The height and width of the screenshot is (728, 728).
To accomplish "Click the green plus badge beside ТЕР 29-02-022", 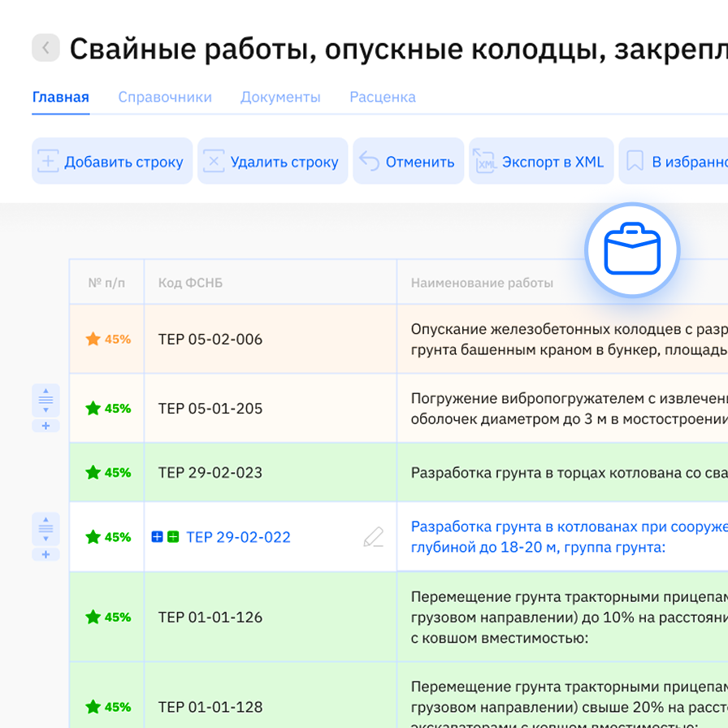I will [x=173, y=536].
